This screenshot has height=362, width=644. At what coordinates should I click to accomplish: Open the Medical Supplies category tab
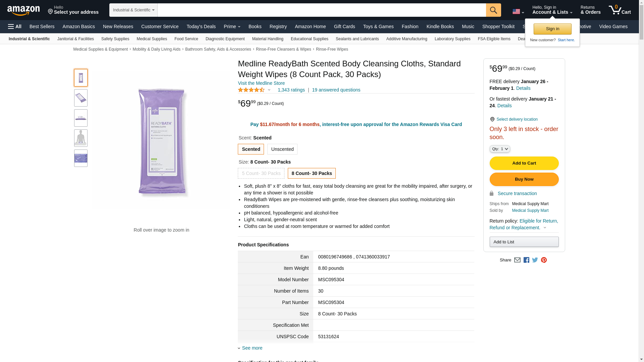pos(152,39)
